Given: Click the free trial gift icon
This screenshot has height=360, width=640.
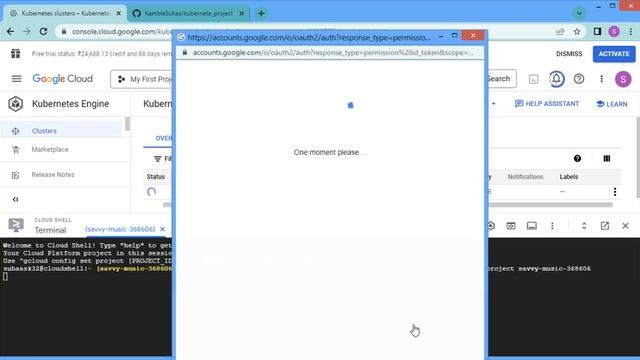Looking at the screenshot, I should pyautogui.click(x=16, y=54).
